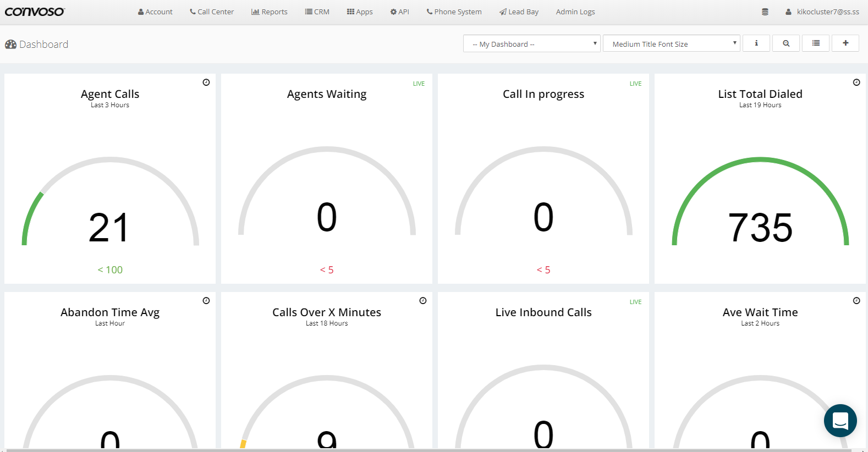The image size is (868, 452).
Task: Click the clock icon on Abandon Time Avg card
Action: click(206, 301)
